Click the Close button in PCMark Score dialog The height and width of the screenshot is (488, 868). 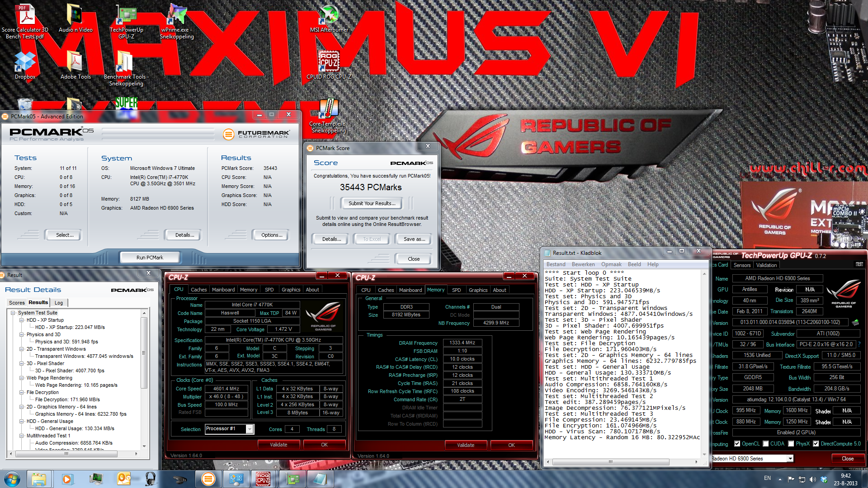click(414, 259)
